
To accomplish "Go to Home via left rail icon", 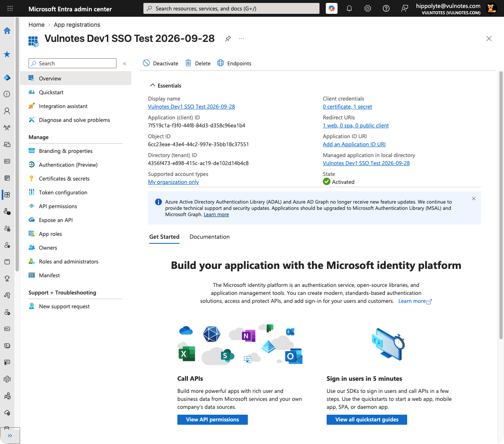I will point(7,31).
